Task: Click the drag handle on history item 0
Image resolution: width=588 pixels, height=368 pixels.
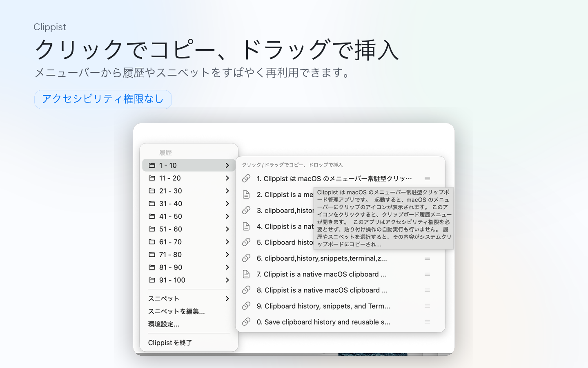Action: tap(427, 322)
